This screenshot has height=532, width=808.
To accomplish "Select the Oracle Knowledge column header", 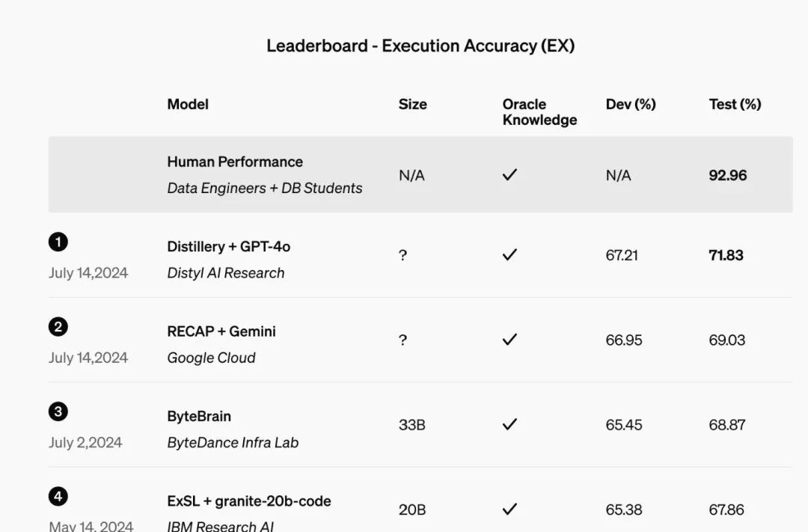I will pyautogui.click(x=539, y=112).
